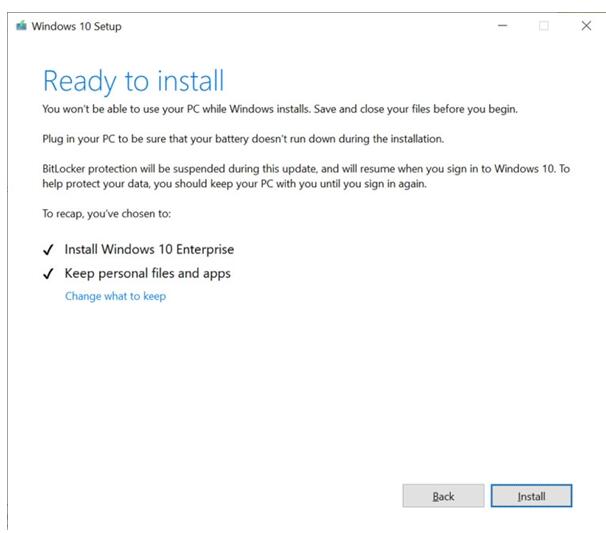Click the Plug in your PC sentence
This screenshot has height=533, width=606.
point(243,139)
